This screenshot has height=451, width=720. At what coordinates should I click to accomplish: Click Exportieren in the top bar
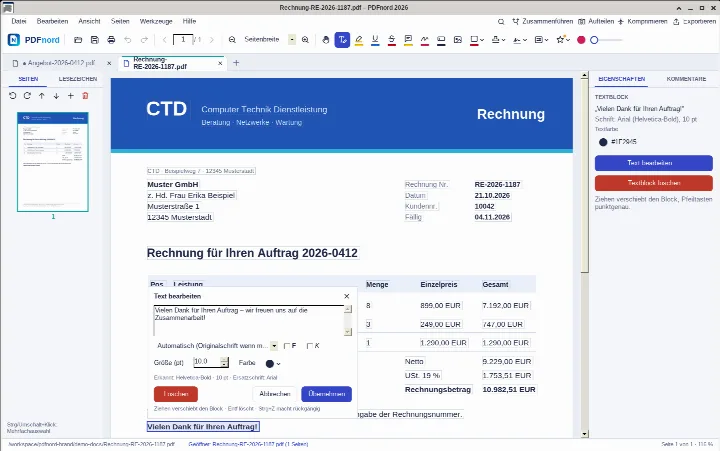tap(694, 22)
